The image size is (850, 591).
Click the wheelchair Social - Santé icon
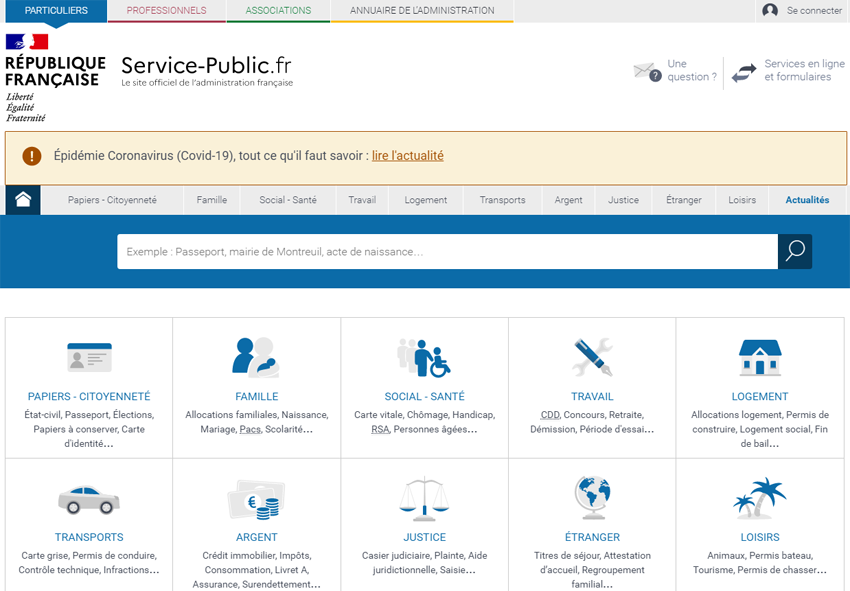pyautogui.click(x=424, y=358)
